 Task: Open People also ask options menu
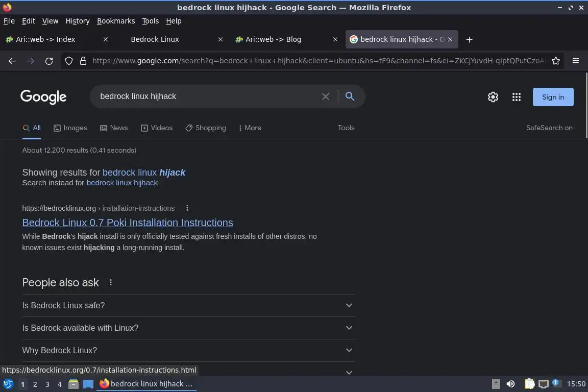point(111,282)
